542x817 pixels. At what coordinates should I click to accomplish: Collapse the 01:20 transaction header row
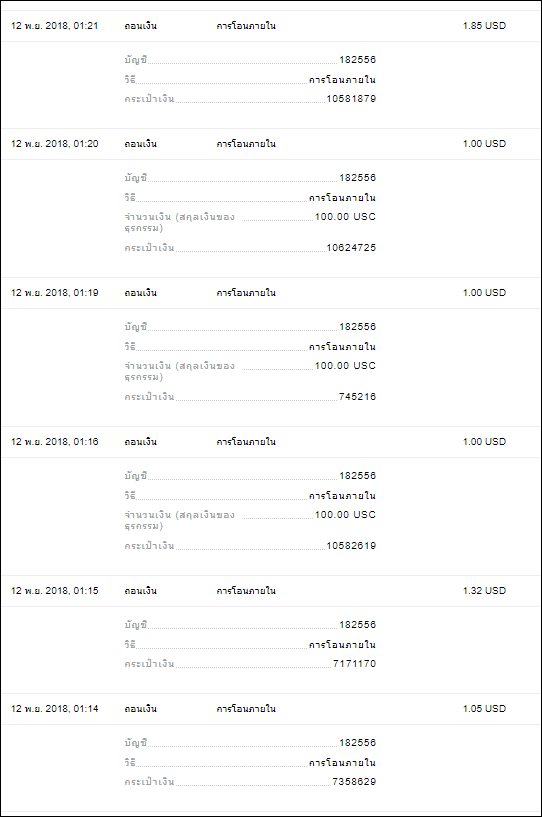270,144
